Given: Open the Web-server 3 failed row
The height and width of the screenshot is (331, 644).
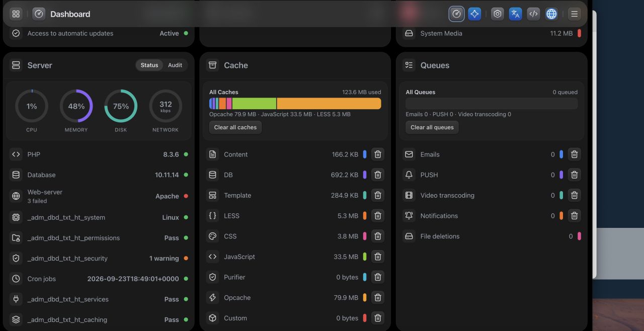Looking at the screenshot, I should pos(99,196).
